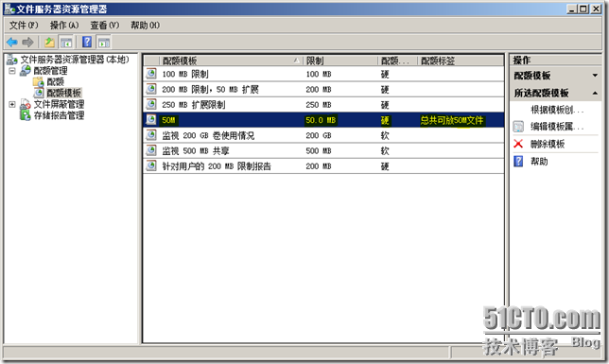
Task: Click the 配额模板 node icon in tree
Action: [39, 93]
